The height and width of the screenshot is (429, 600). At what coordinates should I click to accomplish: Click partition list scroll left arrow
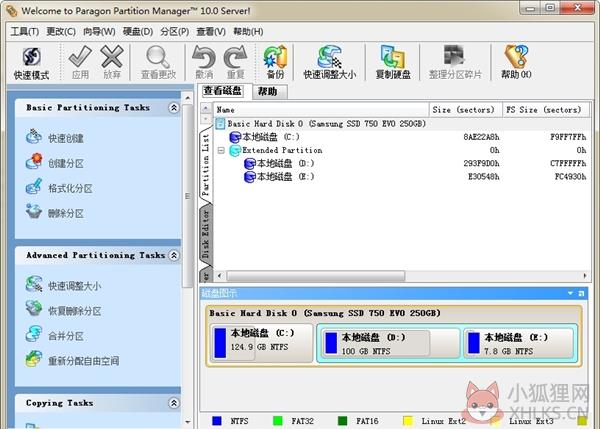[219, 276]
